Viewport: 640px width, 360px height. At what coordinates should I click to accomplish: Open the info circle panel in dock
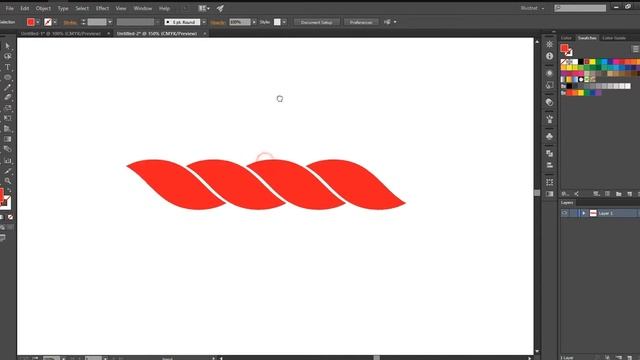point(549,56)
